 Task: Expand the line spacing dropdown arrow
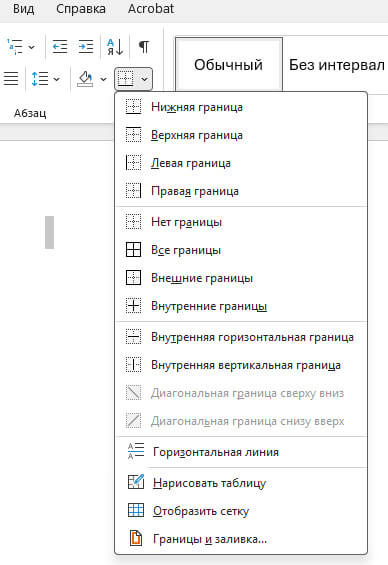[57, 79]
